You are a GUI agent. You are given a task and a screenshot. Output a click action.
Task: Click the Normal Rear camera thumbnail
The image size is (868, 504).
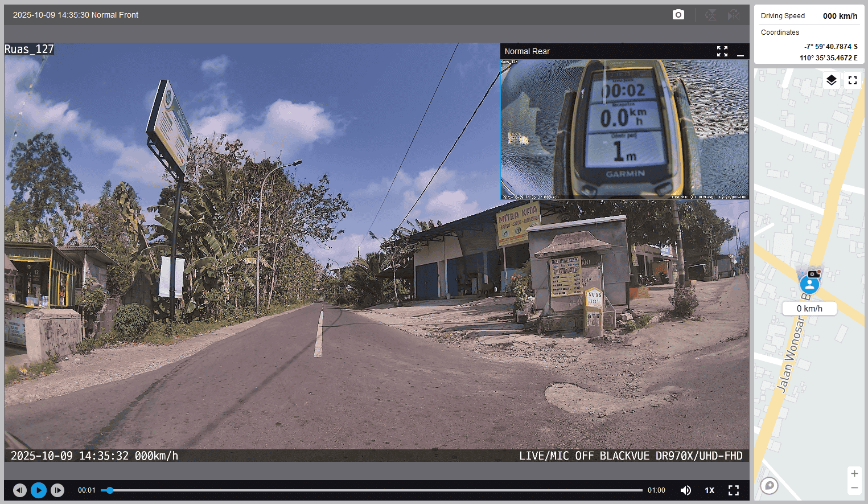[624, 129]
